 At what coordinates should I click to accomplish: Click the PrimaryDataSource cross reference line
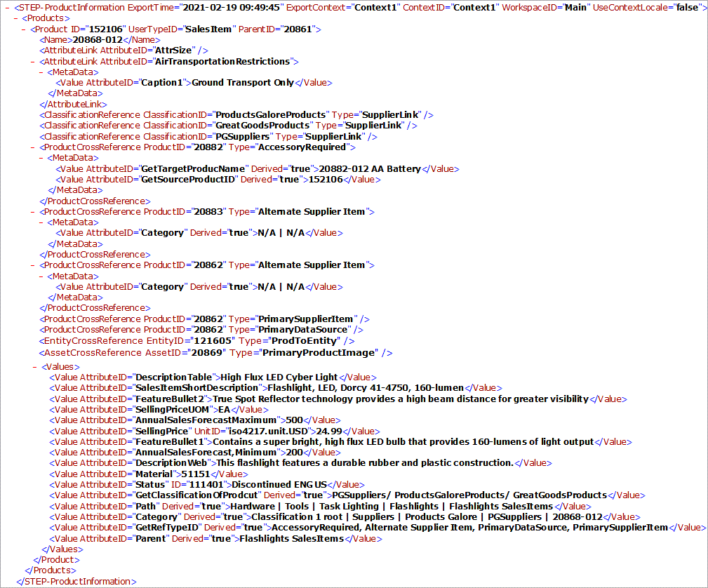coord(201,330)
